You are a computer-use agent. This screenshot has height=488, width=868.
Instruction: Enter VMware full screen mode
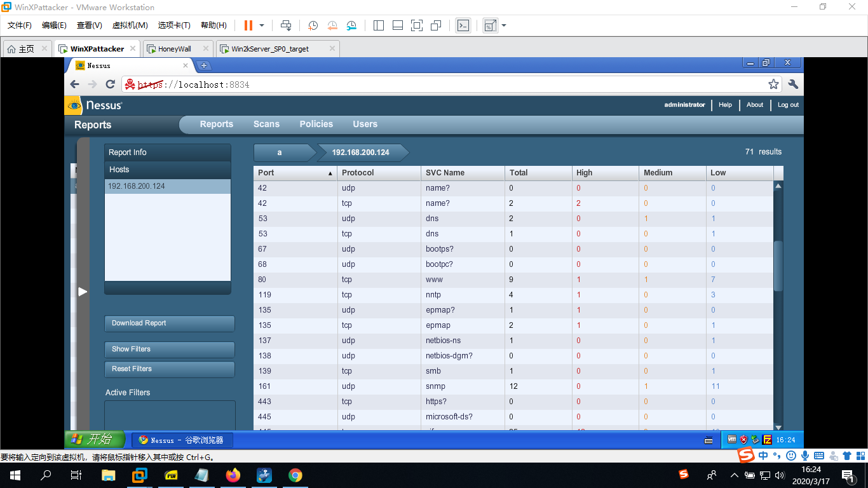click(417, 25)
